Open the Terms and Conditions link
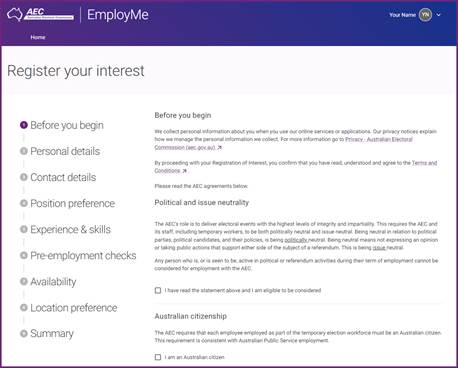Screen dimensions: 458x368 (x=295, y=167)
